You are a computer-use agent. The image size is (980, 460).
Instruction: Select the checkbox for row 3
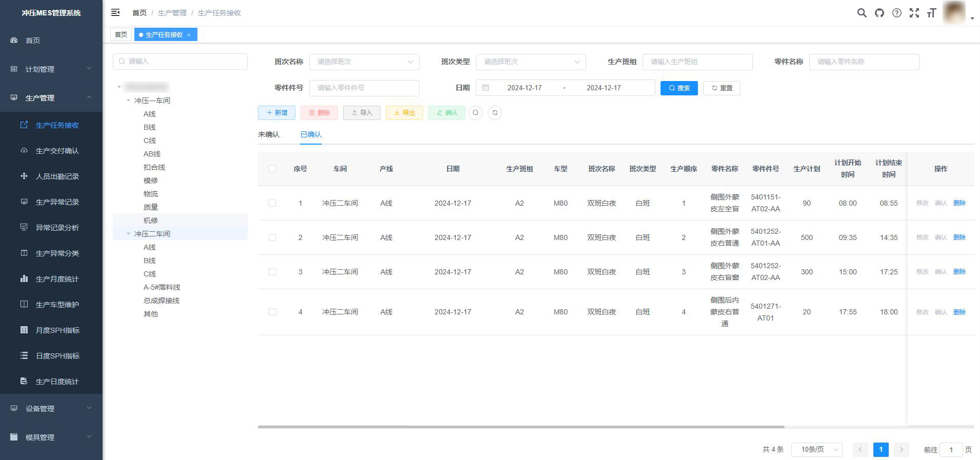click(272, 272)
